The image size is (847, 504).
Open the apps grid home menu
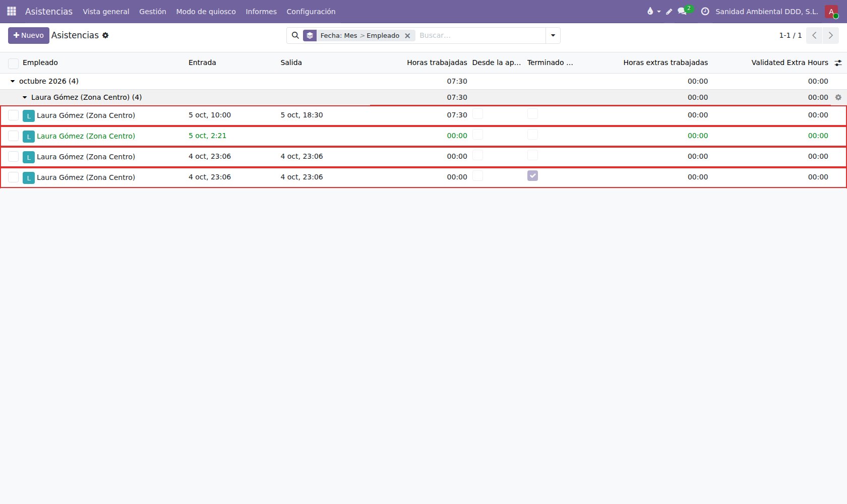12,11
